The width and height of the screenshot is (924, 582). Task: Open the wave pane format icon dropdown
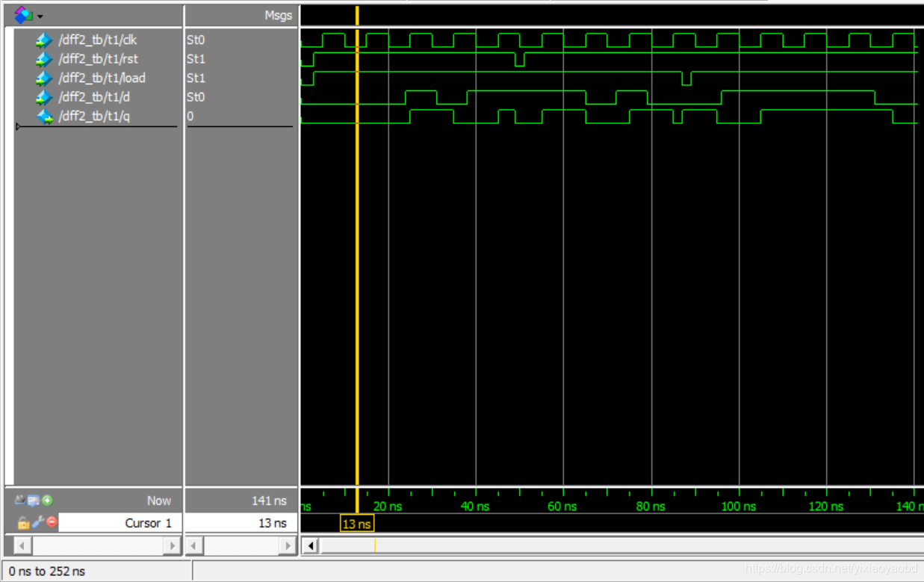28,15
